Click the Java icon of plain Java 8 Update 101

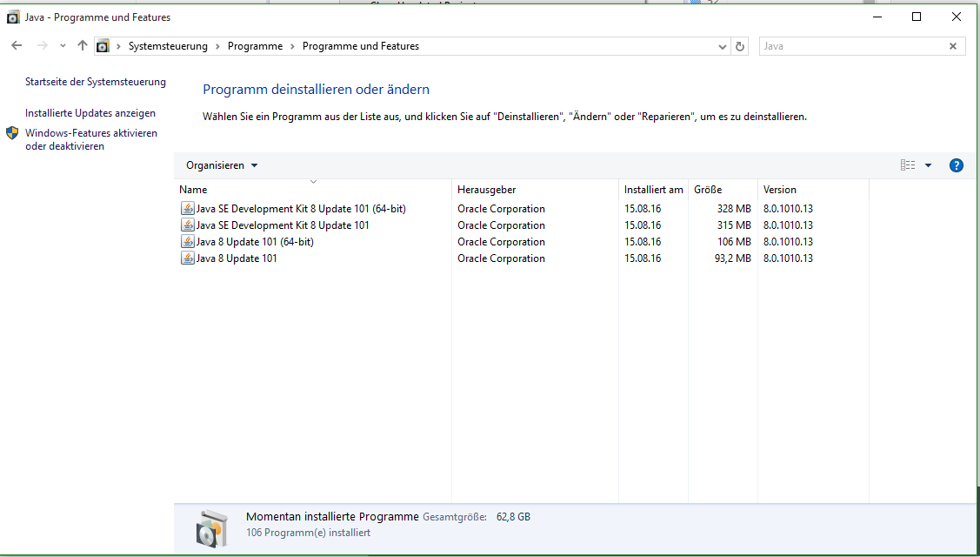[x=187, y=258]
